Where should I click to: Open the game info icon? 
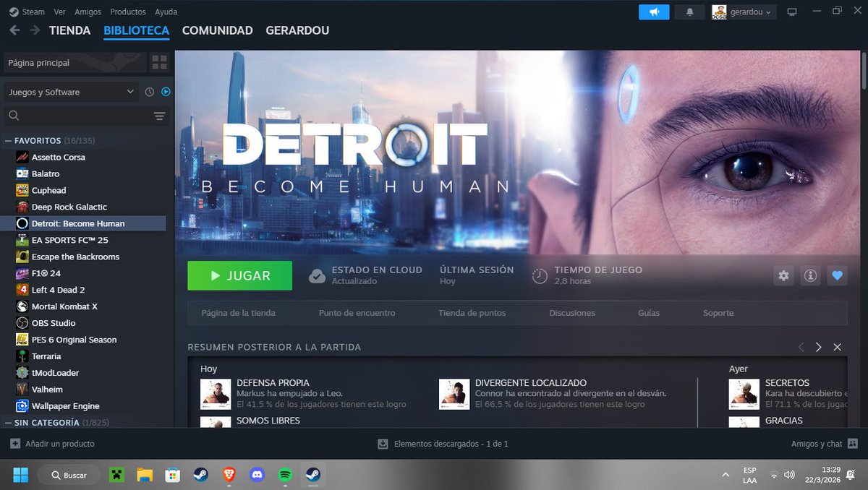pos(810,275)
